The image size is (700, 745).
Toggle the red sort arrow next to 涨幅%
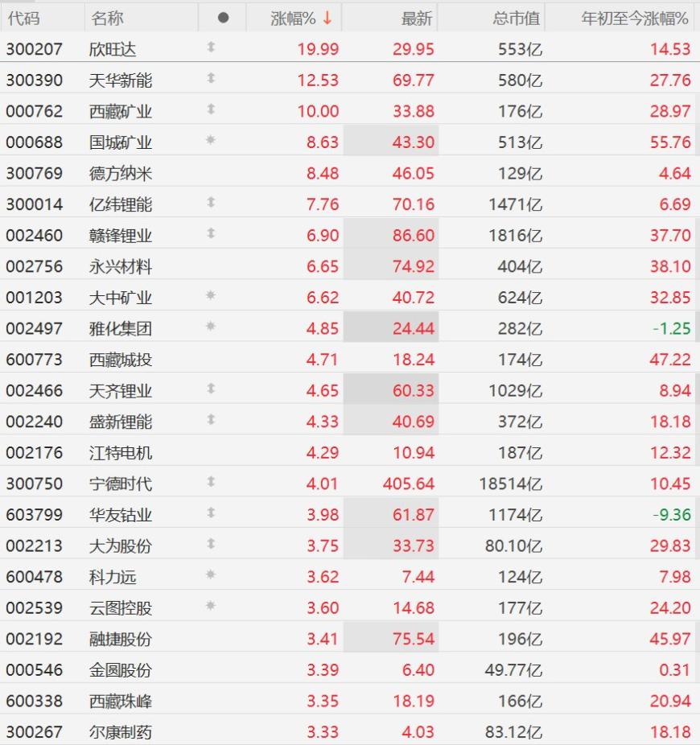point(327,18)
